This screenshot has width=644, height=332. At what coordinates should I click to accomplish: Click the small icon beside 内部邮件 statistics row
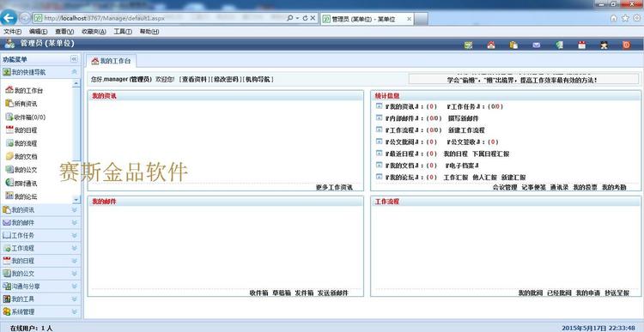click(379, 118)
